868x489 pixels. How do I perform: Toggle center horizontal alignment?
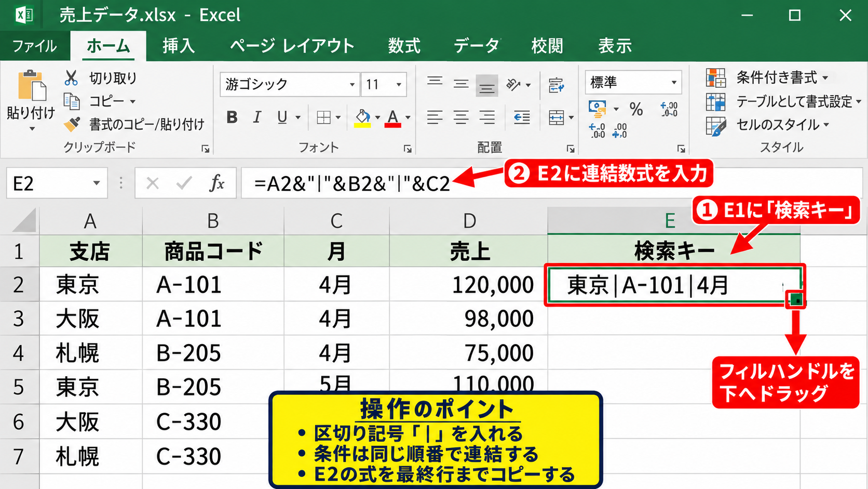point(460,117)
